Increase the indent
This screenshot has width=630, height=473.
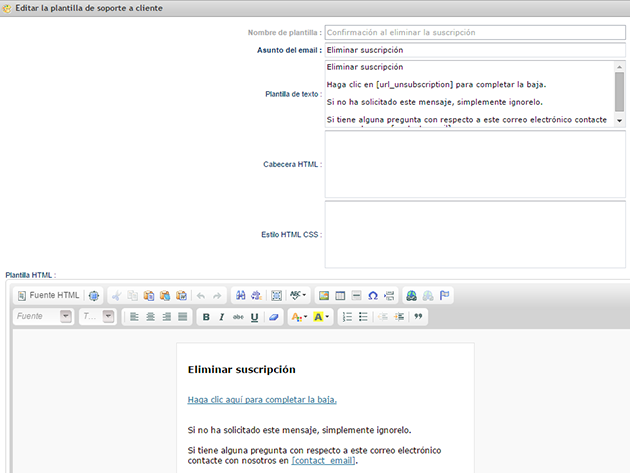399,317
